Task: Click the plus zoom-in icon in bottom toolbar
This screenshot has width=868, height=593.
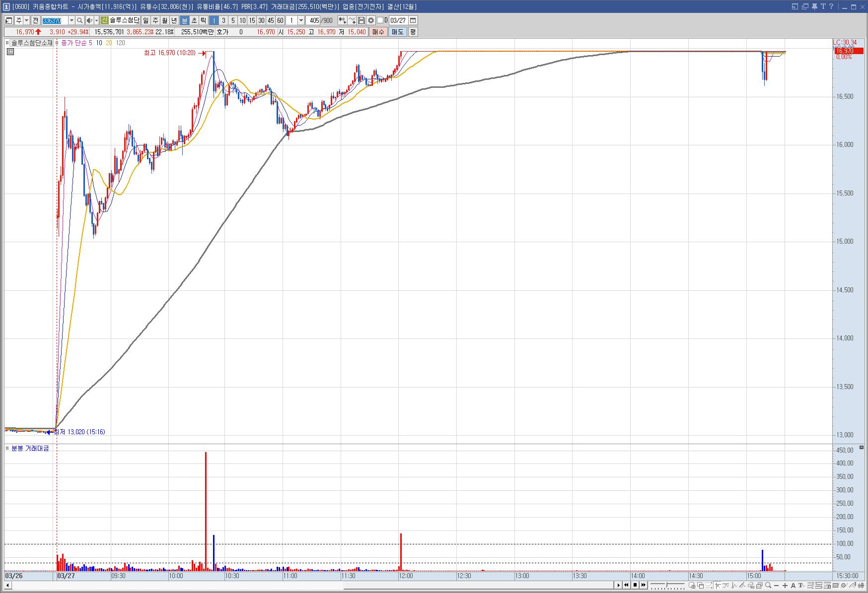Action: pyautogui.click(x=785, y=586)
